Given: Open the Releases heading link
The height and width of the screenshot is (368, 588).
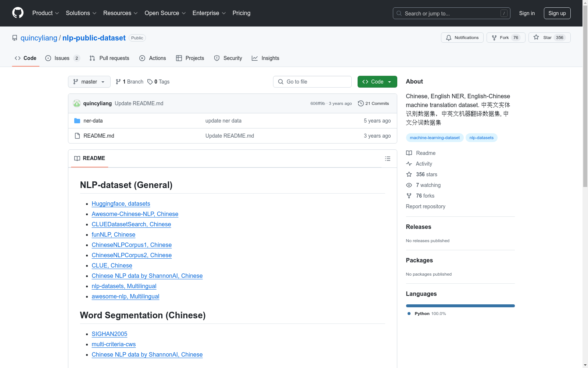Looking at the screenshot, I should pyautogui.click(x=419, y=227).
